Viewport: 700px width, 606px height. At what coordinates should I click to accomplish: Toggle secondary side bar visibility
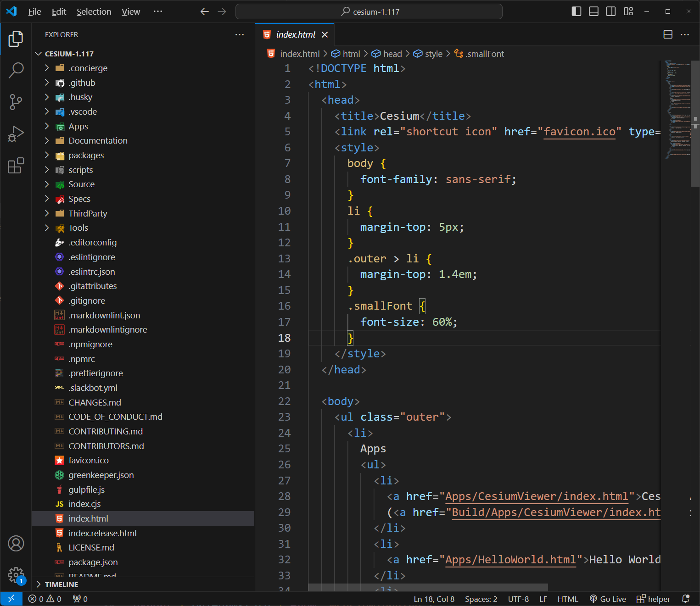pos(611,11)
